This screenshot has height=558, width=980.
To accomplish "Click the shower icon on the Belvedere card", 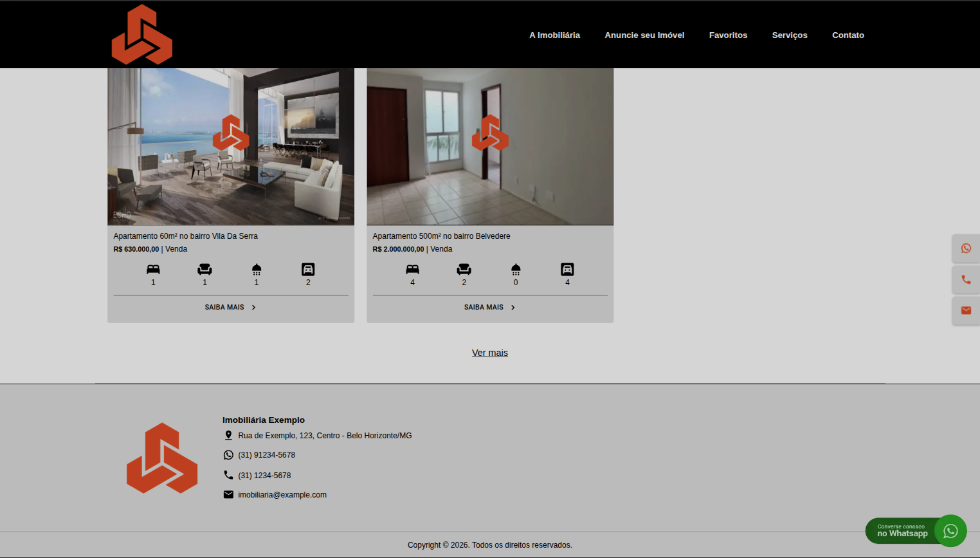I will [516, 269].
